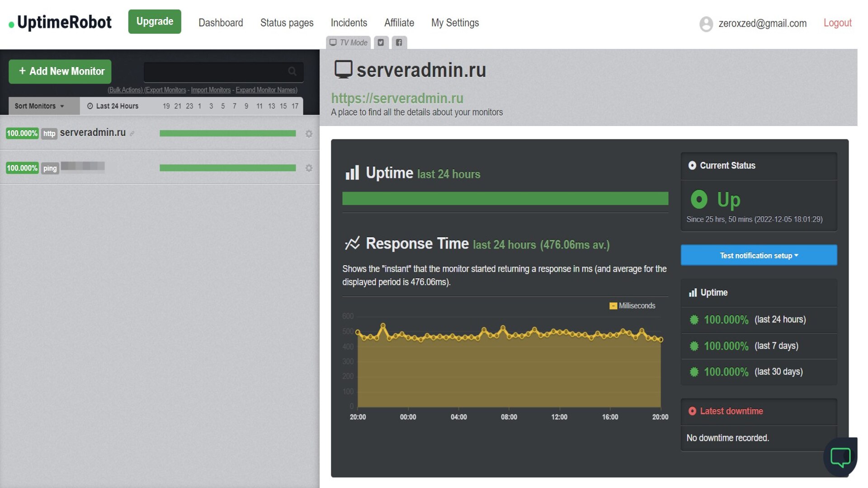Click the ping monitor's uptime bar
This screenshot has width=868, height=488.
click(x=227, y=168)
